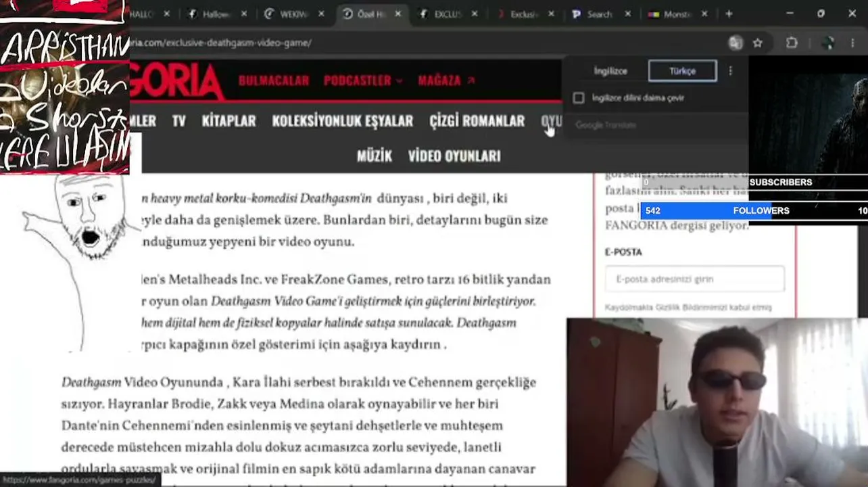Click the SUBSCRIBERS overlay label
The width and height of the screenshot is (868, 487).
coord(781,182)
